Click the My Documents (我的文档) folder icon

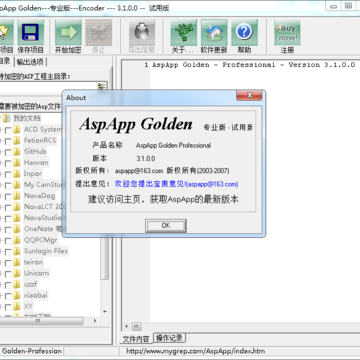click(6, 118)
